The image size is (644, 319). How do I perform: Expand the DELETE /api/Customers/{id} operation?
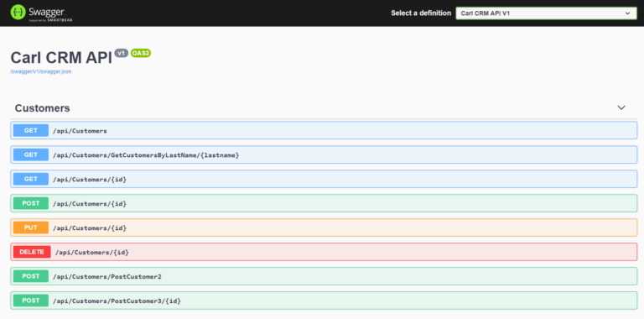point(324,252)
